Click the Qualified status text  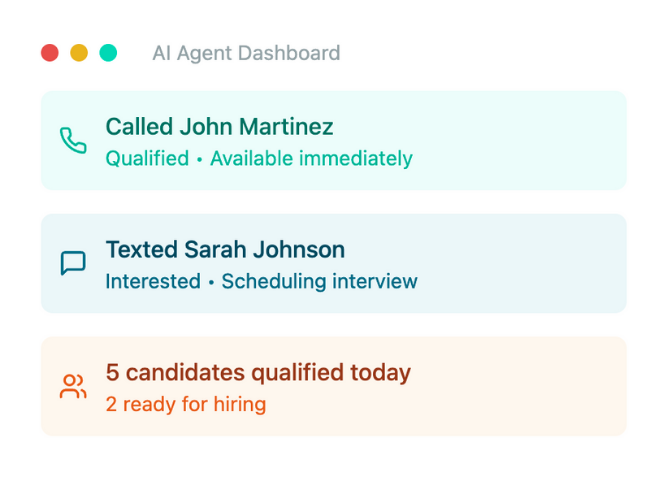(x=147, y=159)
